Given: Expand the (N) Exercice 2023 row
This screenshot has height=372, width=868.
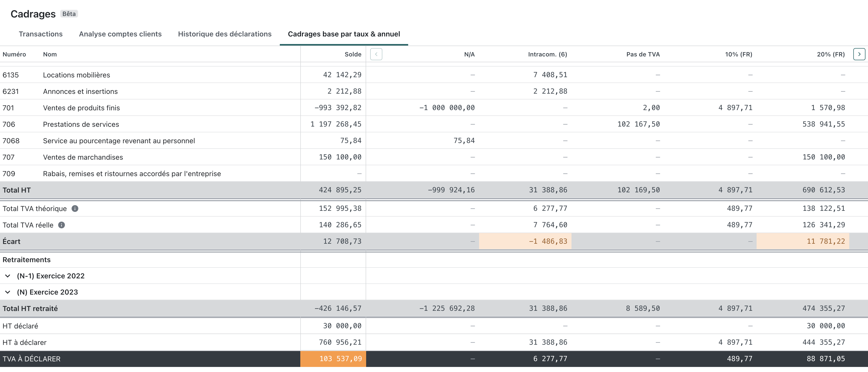Looking at the screenshot, I should (x=7, y=292).
